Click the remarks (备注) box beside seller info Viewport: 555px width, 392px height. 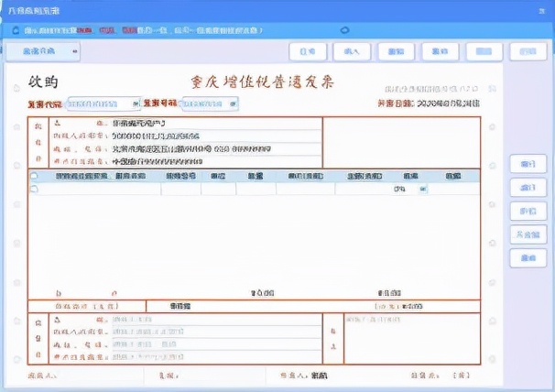[x=412, y=339]
